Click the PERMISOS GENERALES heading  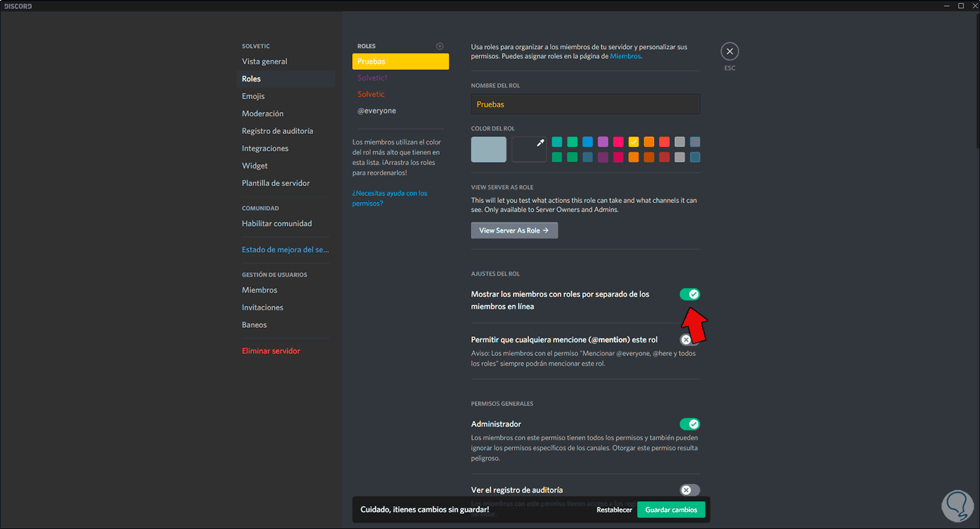pos(502,404)
